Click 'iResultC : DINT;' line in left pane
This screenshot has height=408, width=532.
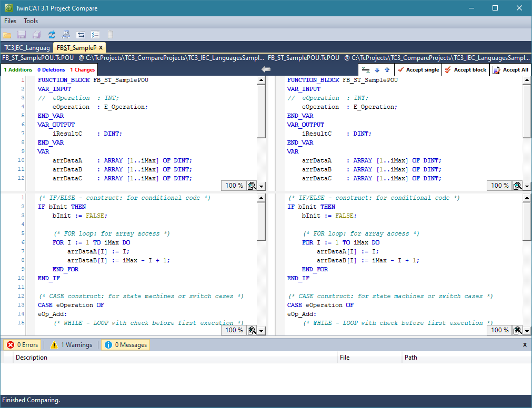pos(87,134)
